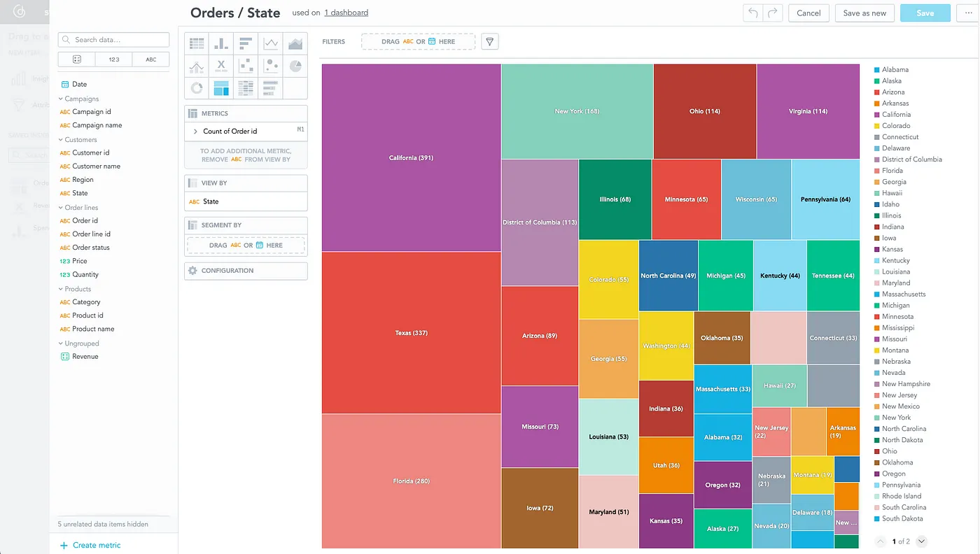Screen dimensions: 980x554
Task: Toggle Alabama series in the legend
Action: pyautogui.click(x=895, y=70)
